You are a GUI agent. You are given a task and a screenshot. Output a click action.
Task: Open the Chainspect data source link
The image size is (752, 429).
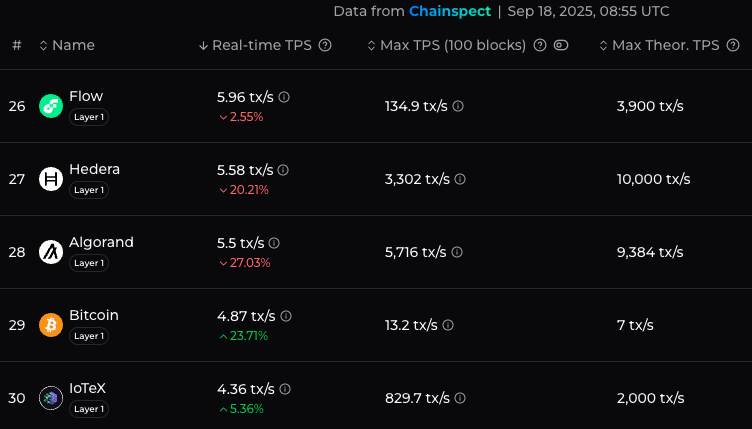[449, 12]
